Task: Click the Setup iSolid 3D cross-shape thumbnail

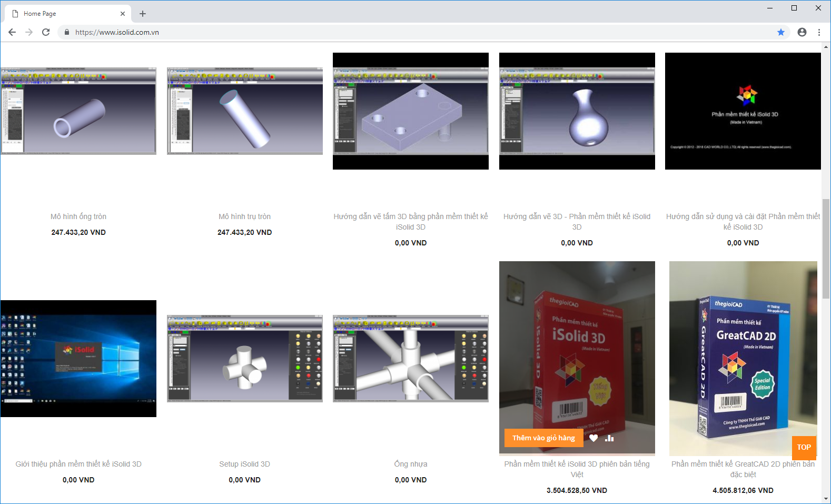Action: [x=245, y=359]
